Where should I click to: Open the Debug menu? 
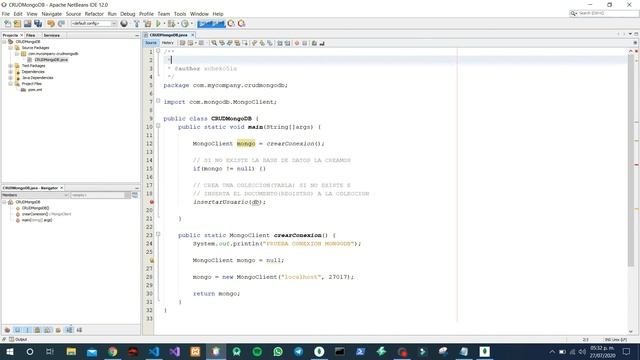(x=127, y=14)
